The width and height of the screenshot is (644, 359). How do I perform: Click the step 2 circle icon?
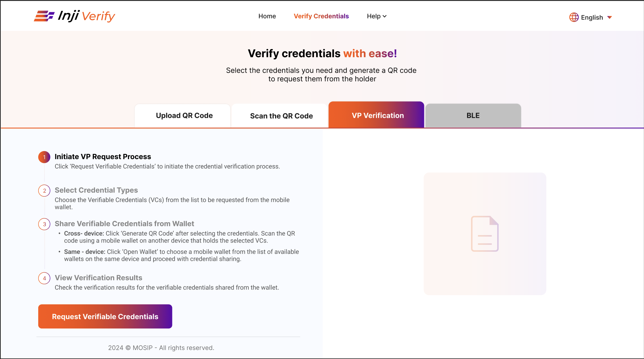pos(44,191)
